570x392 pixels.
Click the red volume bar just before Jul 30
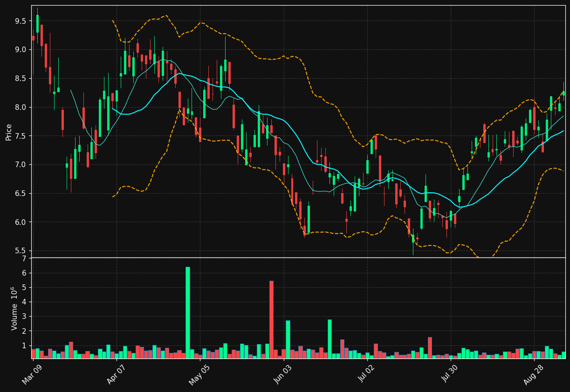(446, 356)
